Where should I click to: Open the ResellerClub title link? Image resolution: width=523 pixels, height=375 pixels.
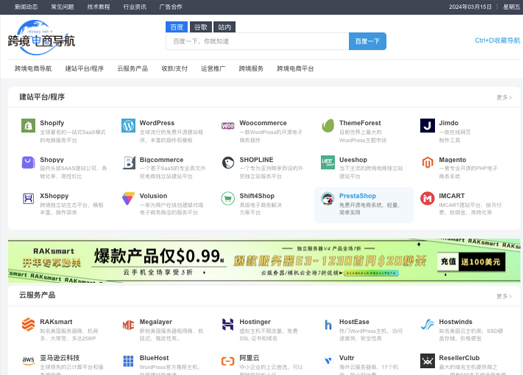[x=459, y=358]
